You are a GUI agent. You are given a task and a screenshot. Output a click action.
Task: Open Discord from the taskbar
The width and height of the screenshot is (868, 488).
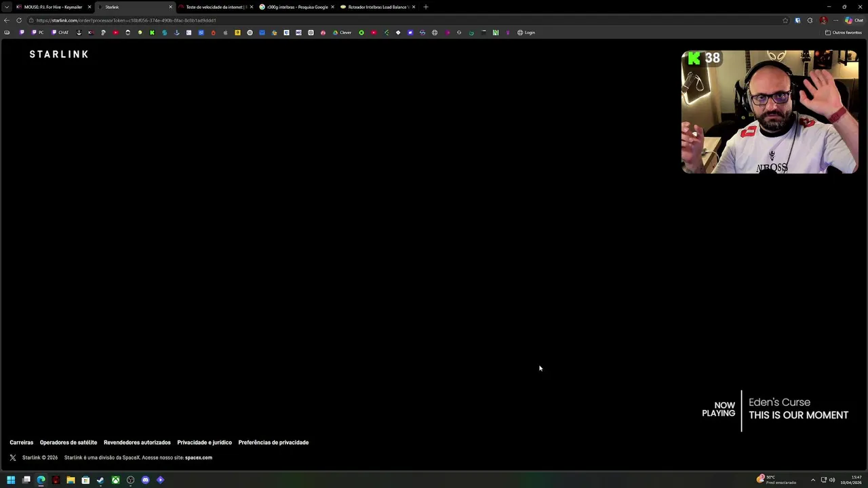coord(145,480)
